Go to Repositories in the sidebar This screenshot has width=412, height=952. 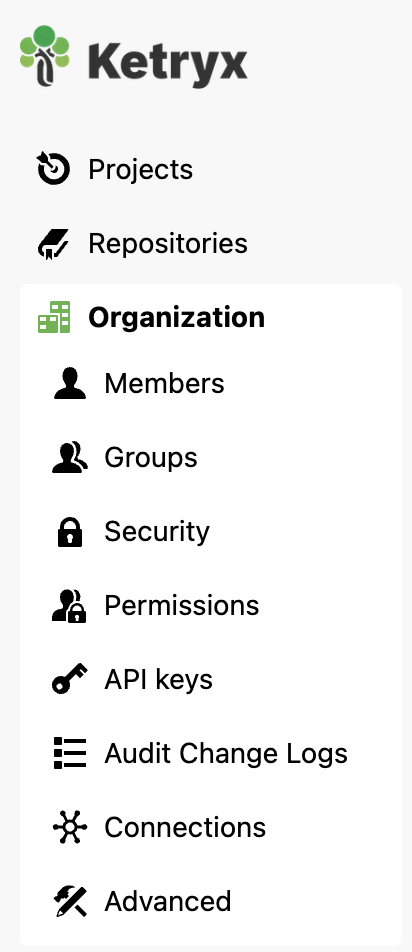click(x=168, y=243)
